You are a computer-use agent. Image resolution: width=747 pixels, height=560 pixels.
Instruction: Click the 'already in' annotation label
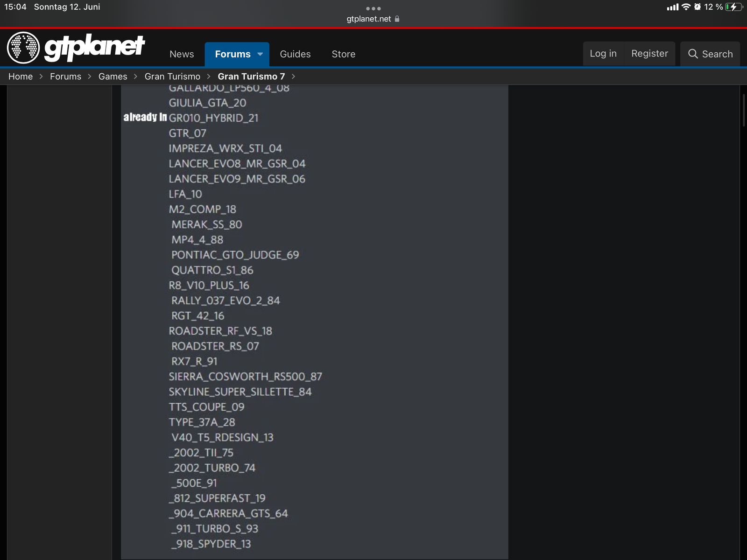tap(145, 117)
